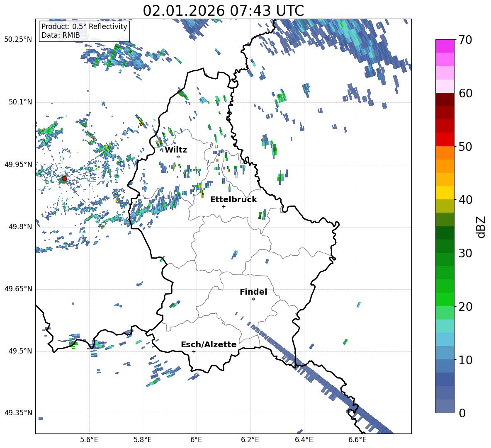This screenshot has width=491, height=448.
Task: Click the dBZ colorbar axis label
Action: (481, 227)
